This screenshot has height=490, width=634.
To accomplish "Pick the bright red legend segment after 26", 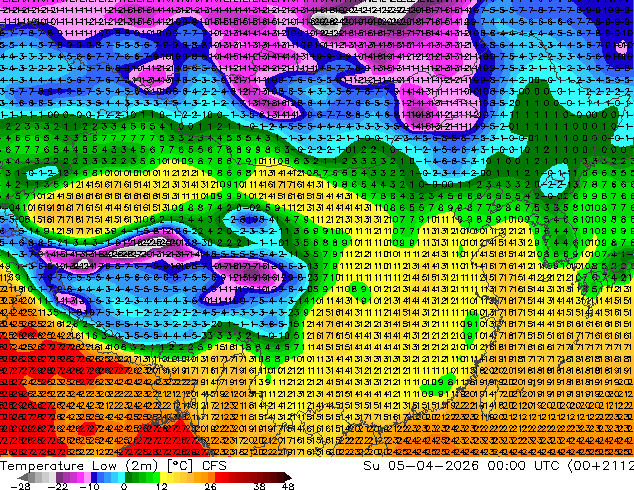I will click(218, 477).
